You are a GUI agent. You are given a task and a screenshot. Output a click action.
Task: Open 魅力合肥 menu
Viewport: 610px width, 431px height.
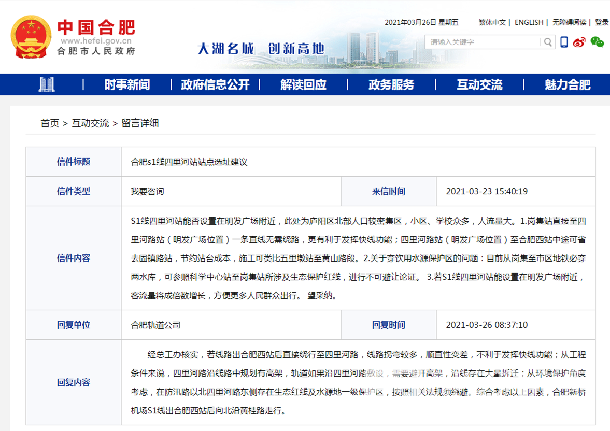(x=568, y=84)
